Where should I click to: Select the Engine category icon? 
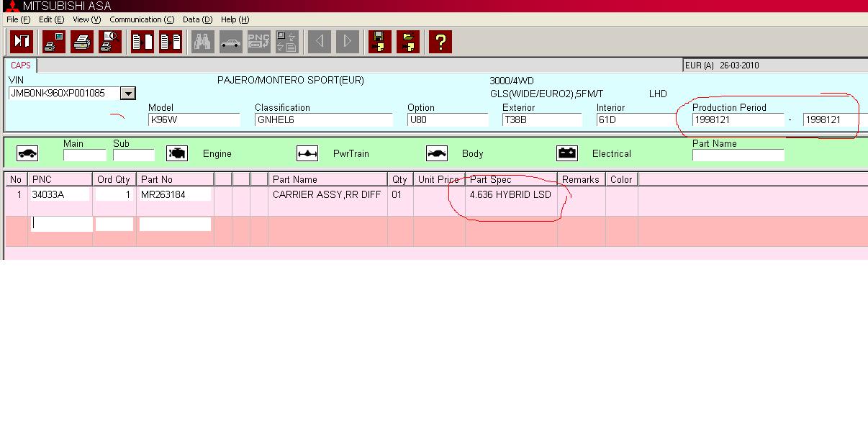pos(177,153)
